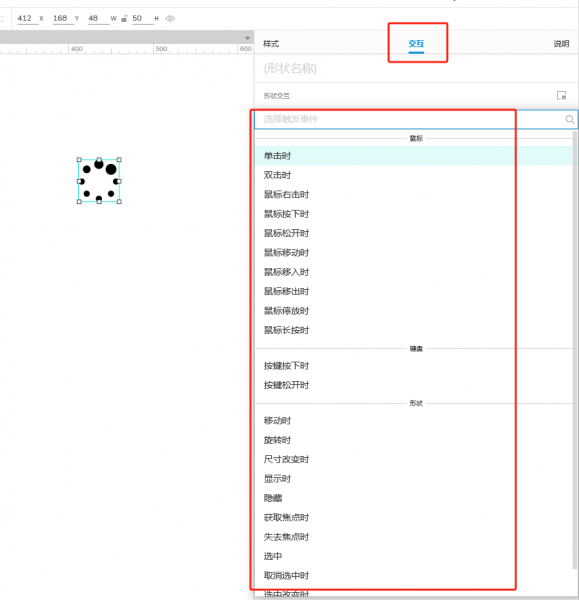
Task: Select the 双击时 event
Action: (413, 175)
